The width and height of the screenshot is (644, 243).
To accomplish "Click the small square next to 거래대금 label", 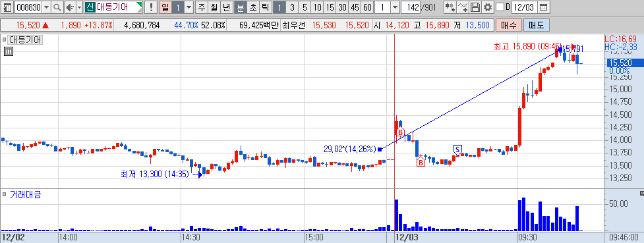I will [4, 194].
